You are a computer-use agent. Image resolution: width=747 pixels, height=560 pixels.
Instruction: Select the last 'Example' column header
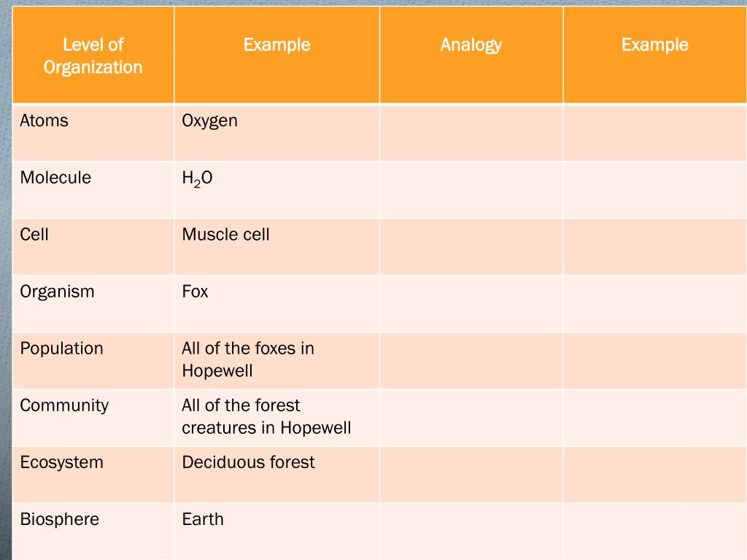(654, 55)
